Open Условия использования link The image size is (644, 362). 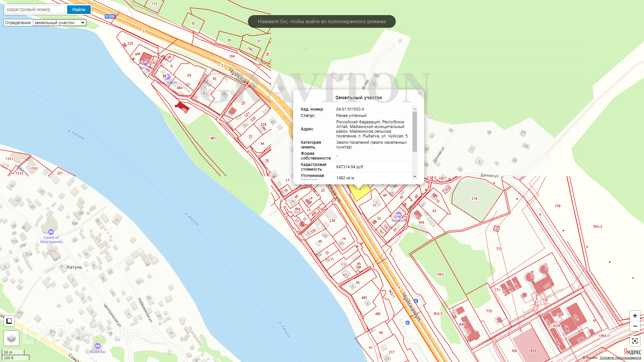click(x=620, y=358)
